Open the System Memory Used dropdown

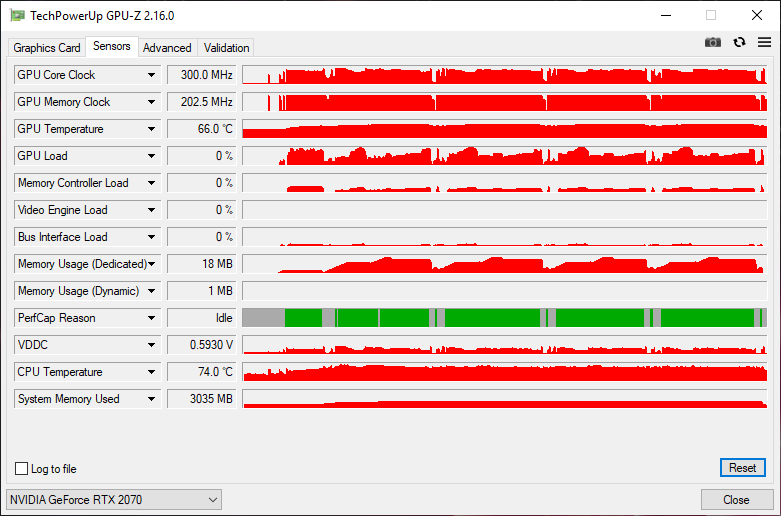tap(151, 399)
